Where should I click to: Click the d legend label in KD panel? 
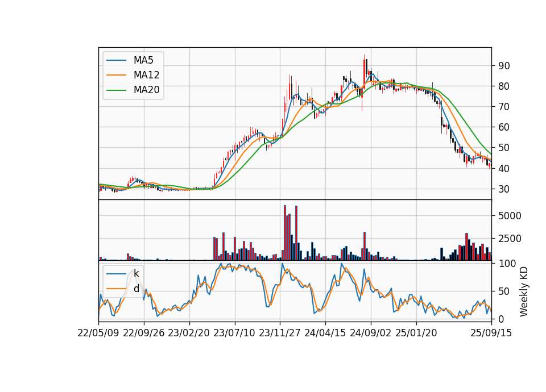click(x=136, y=289)
